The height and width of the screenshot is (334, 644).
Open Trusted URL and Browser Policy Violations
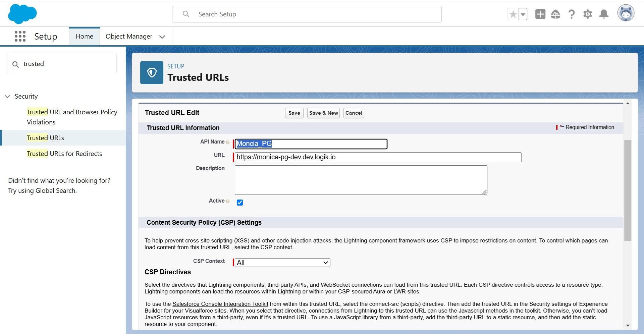(x=72, y=117)
